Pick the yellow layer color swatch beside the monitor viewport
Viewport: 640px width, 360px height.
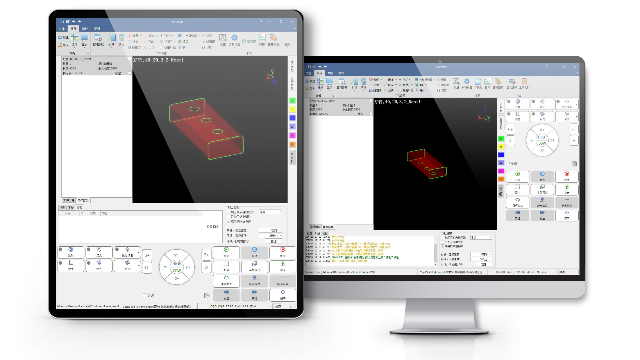point(501,147)
